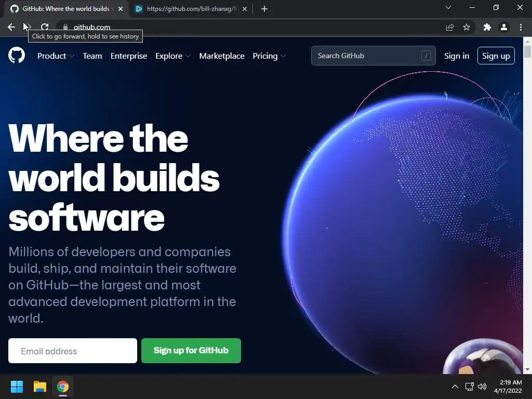
Task: Click the network icon in the system tray
Action: (x=469, y=387)
